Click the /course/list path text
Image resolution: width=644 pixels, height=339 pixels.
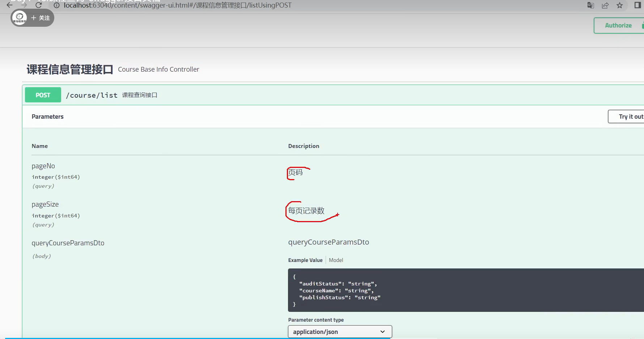coord(92,95)
